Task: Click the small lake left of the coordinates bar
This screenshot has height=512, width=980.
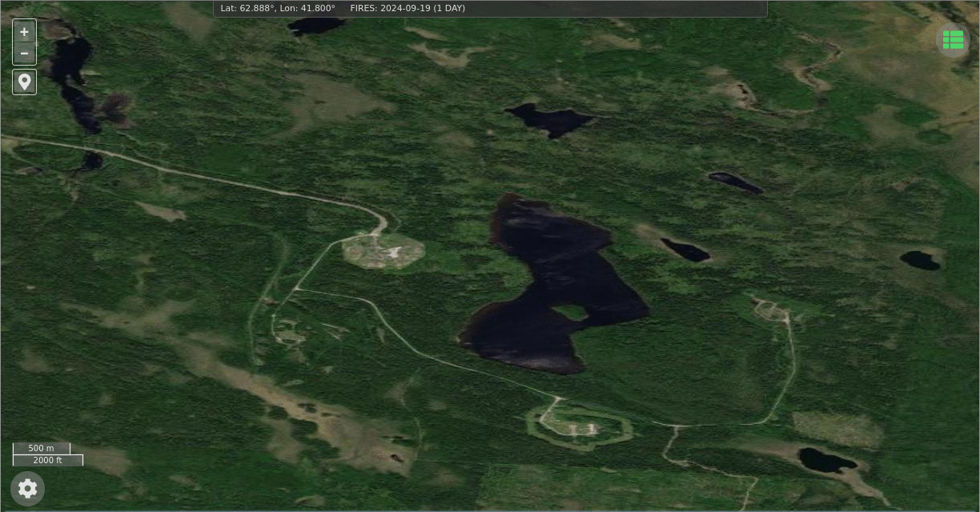Action: (x=315, y=26)
